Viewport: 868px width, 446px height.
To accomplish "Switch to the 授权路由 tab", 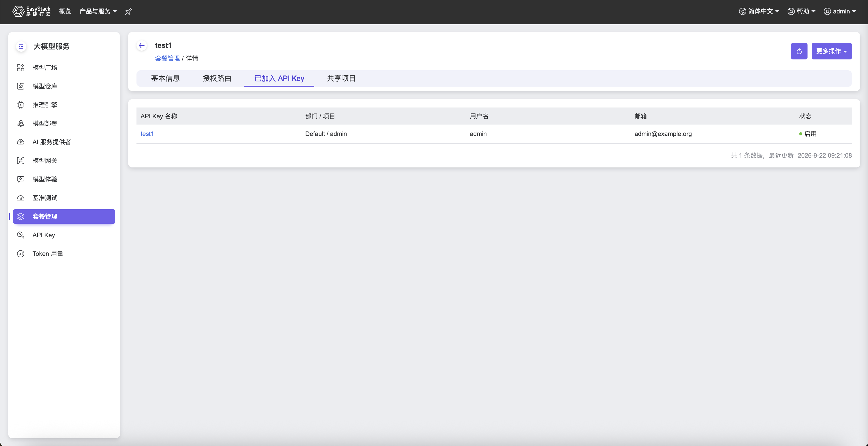I will (217, 79).
